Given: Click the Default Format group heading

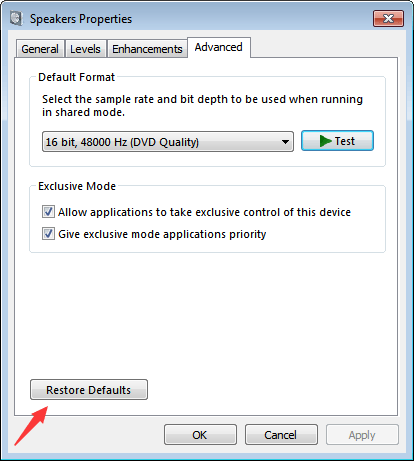Looking at the screenshot, I should point(76,77).
